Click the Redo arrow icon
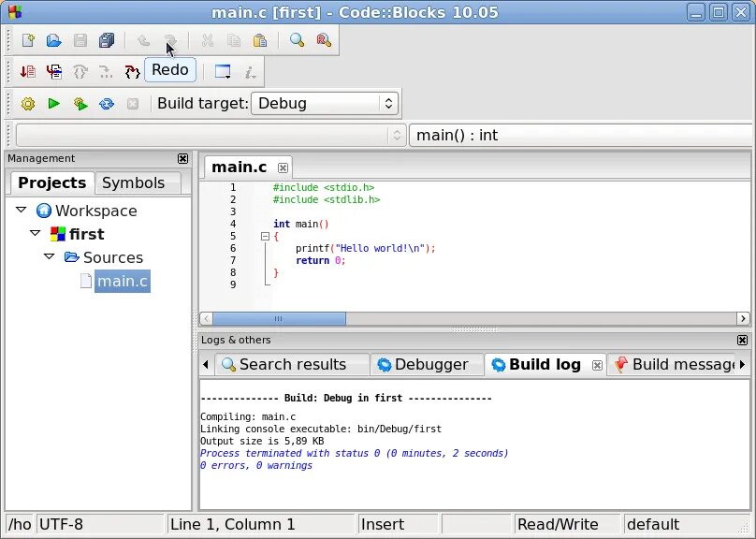756x539 pixels. pyautogui.click(x=169, y=40)
